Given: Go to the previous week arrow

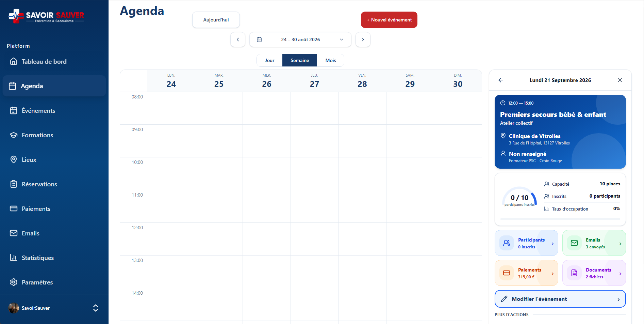Looking at the screenshot, I should [238, 40].
